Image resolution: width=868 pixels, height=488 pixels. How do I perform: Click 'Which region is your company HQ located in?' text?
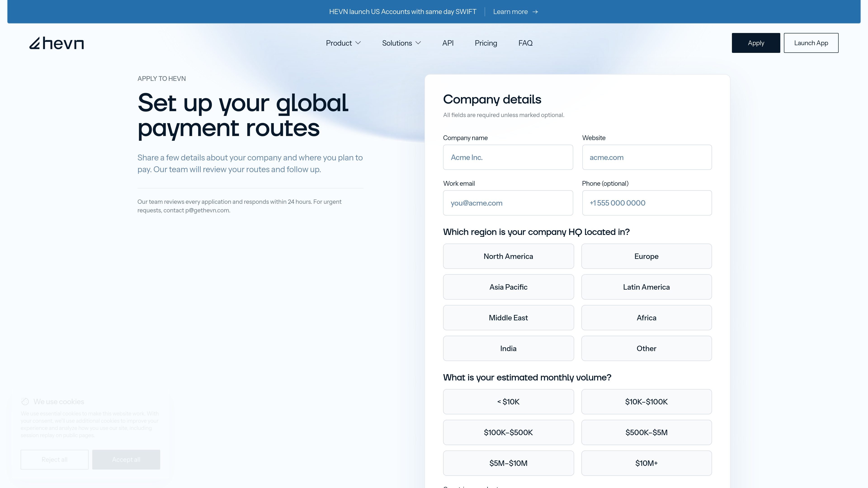[x=536, y=232]
